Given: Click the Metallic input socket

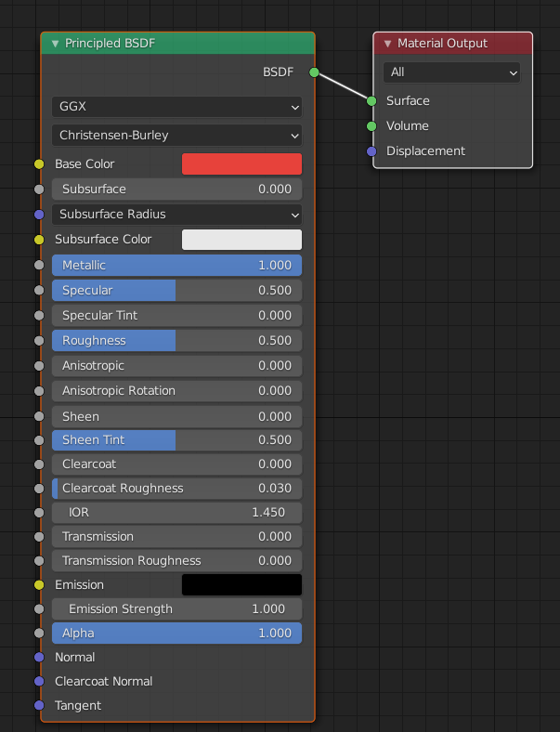Looking at the screenshot, I should [39, 265].
